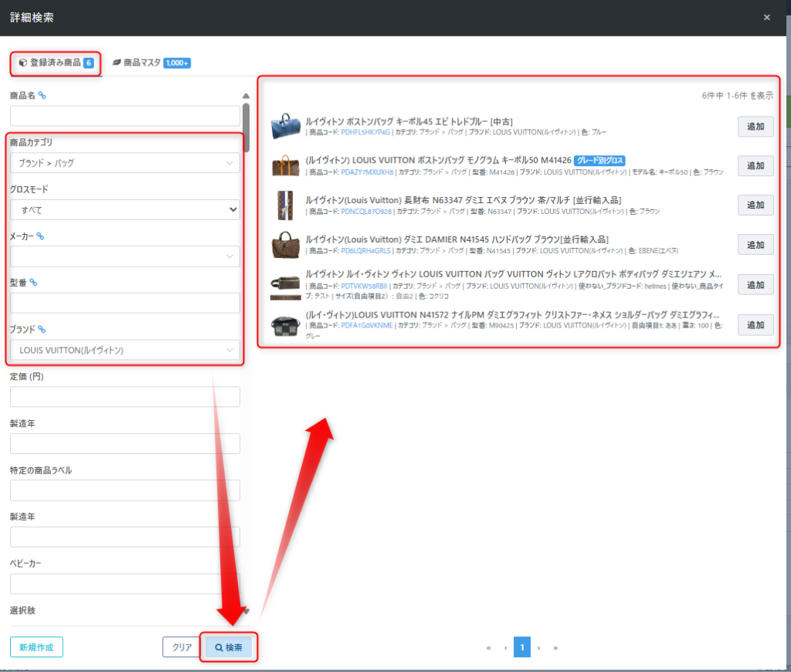
Task: Go to last page of results
Action: [555, 647]
